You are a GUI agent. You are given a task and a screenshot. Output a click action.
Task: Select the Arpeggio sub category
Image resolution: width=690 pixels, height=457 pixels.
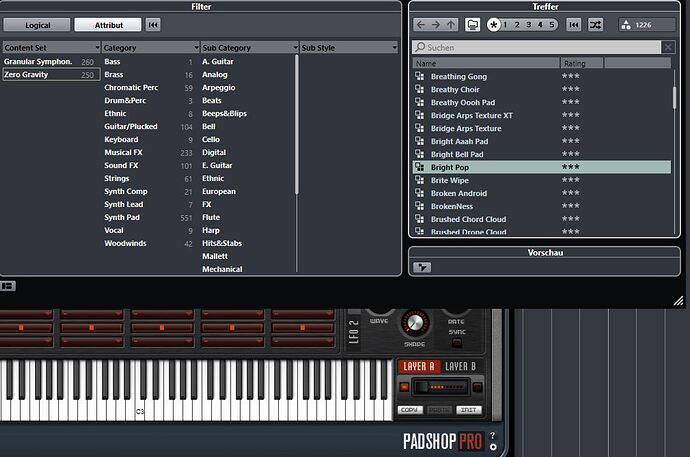(x=219, y=88)
